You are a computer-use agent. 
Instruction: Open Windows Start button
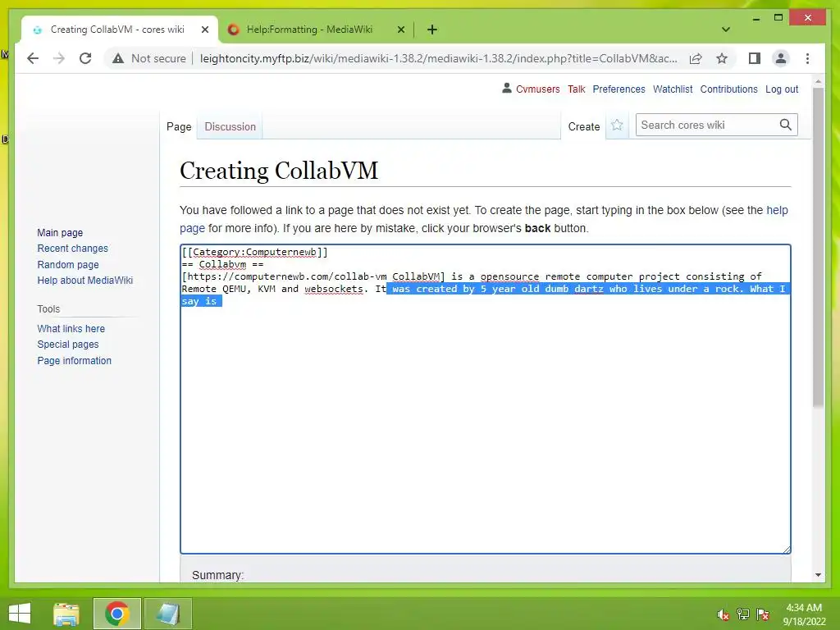20,614
